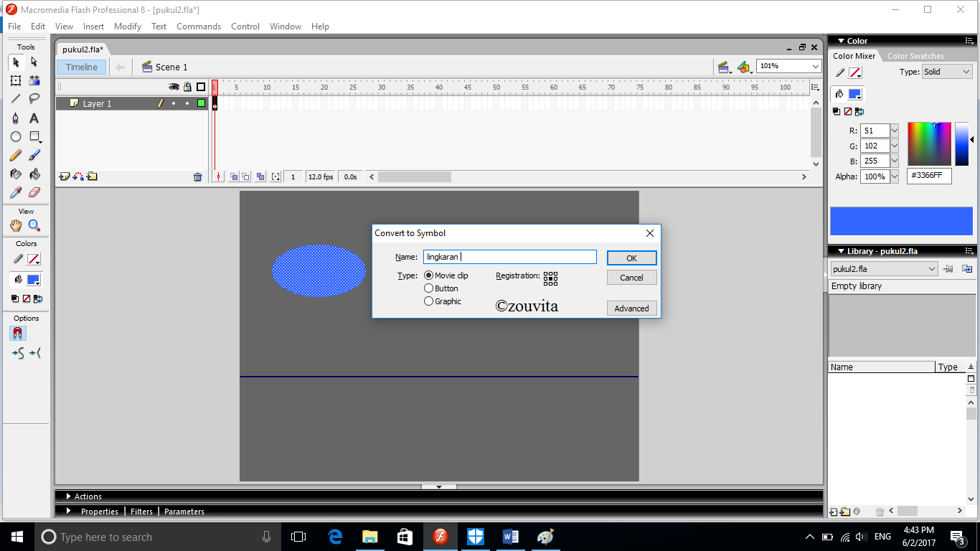Screen dimensions: 980x551
Task: Select the Free Transform tool
Action: tap(16, 80)
